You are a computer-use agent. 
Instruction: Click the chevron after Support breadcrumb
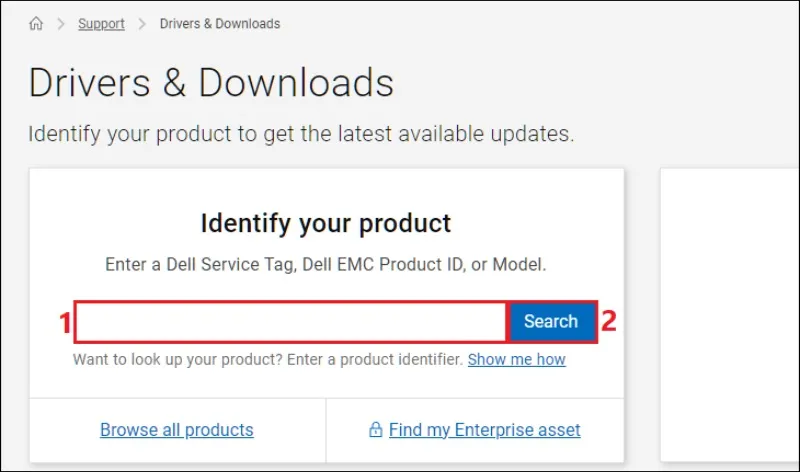pyautogui.click(x=142, y=23)
